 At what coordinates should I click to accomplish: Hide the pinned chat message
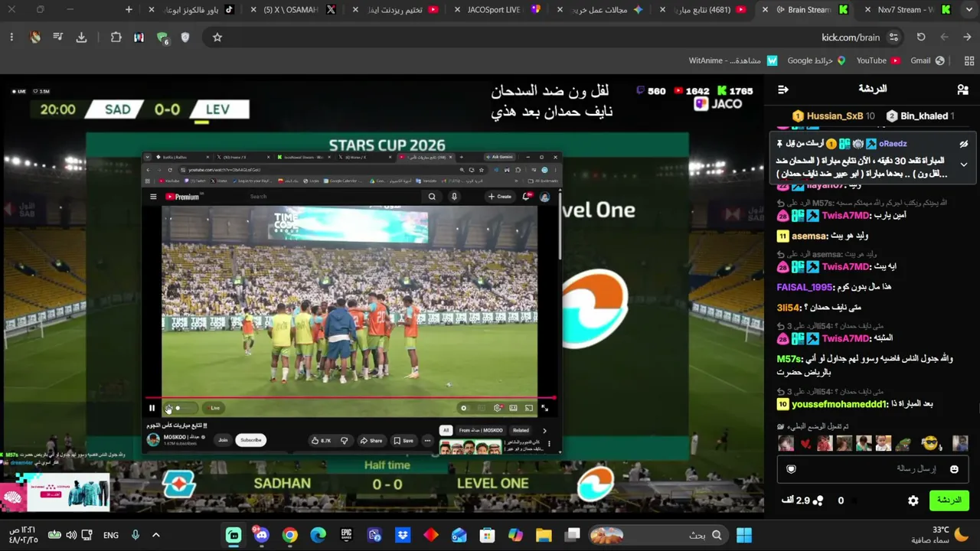[964, 144]
